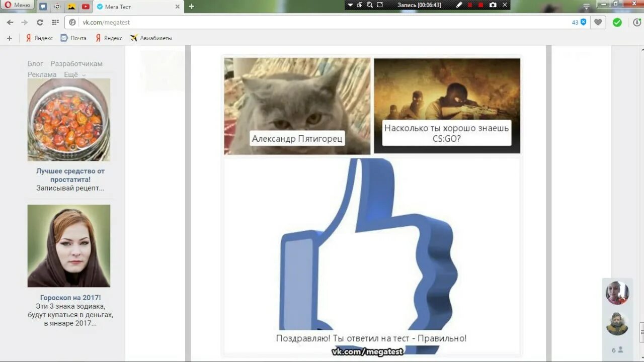Open Реклама footer link
This screenshot has height=362, width=644.
(42, 74)
